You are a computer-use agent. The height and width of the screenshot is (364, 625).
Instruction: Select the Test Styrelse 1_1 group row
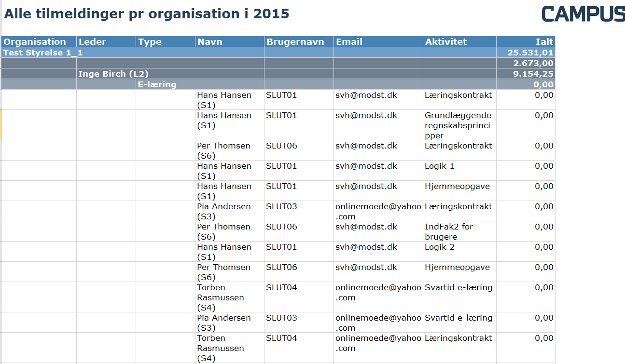click(278, 53)
